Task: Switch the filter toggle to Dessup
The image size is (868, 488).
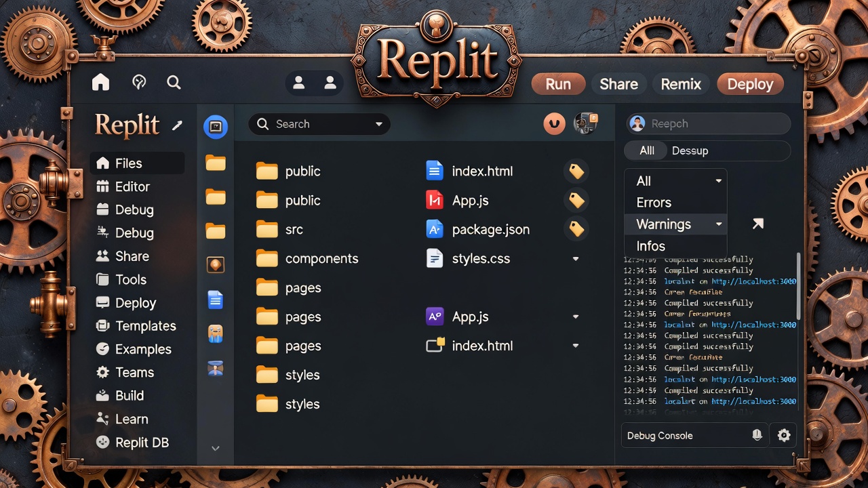Action: [x=690, y=150]
